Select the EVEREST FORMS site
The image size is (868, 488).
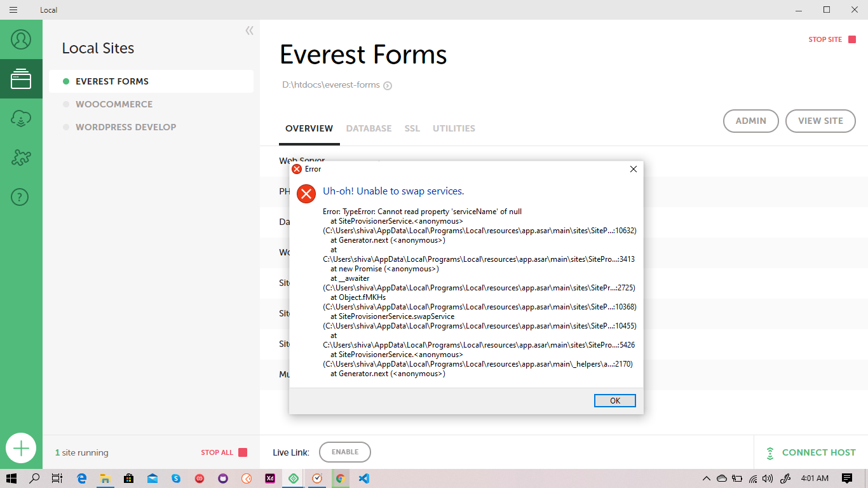[151, 81]
